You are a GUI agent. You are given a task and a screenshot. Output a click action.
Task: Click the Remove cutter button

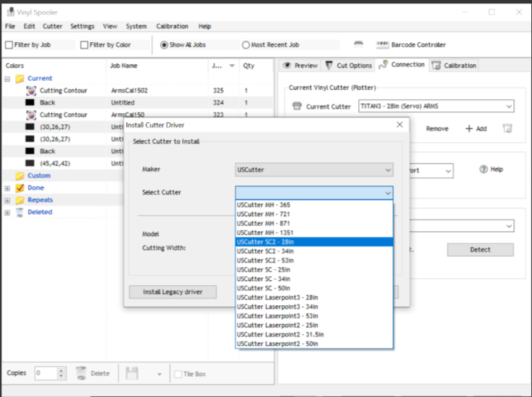tap(437, 128)
